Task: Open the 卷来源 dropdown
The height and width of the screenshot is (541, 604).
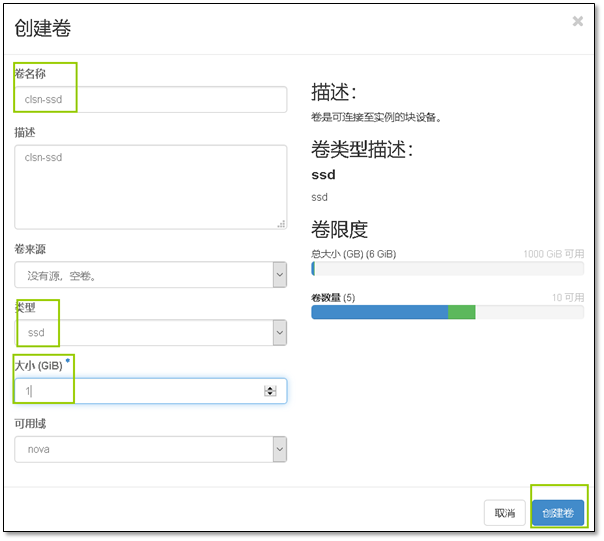Action: coord(151,275)
